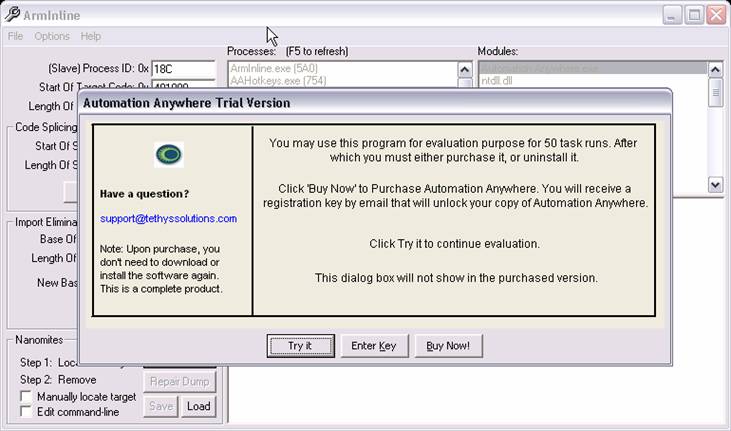Click the Repair Dump button
Viewport: 731px width, 431px height.
[179, 382]
